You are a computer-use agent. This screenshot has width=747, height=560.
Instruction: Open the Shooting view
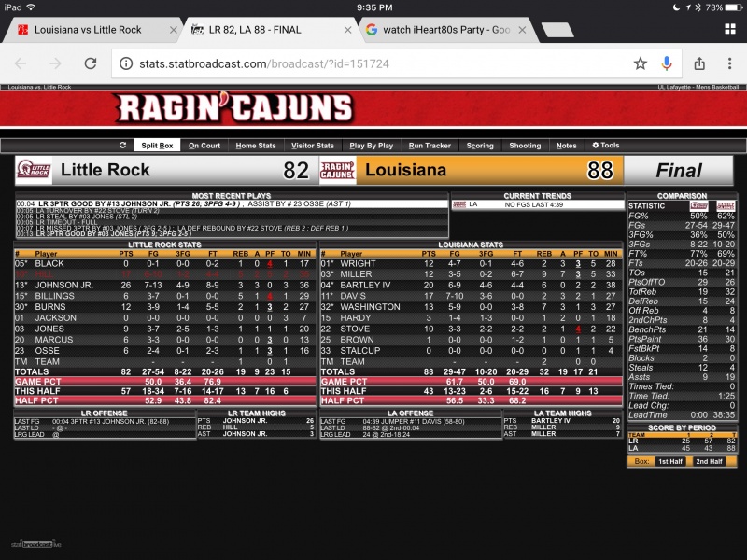pyautogui.click(x=524, y=146)
